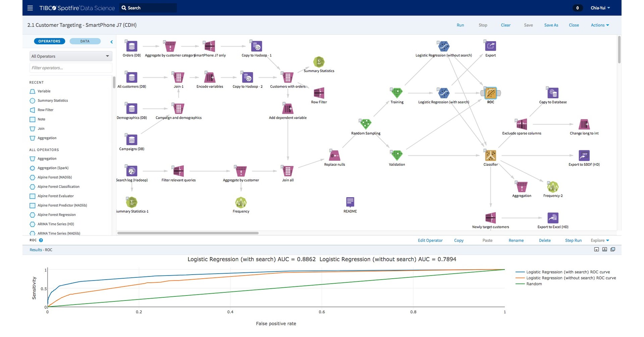Viewport: 644px width, 337px height.
Task: Open the ROC help question icon
Action: pyautogui.click(x=41, y=240)
